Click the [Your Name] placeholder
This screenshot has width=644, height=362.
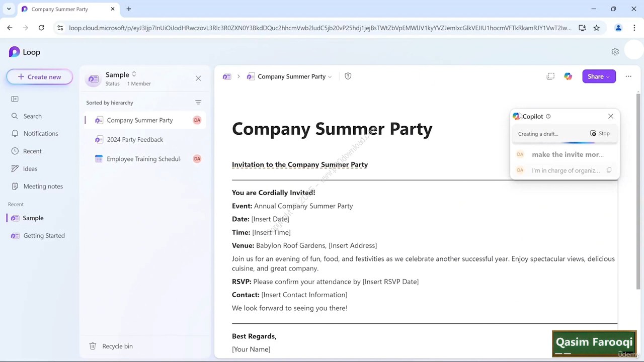251,349
